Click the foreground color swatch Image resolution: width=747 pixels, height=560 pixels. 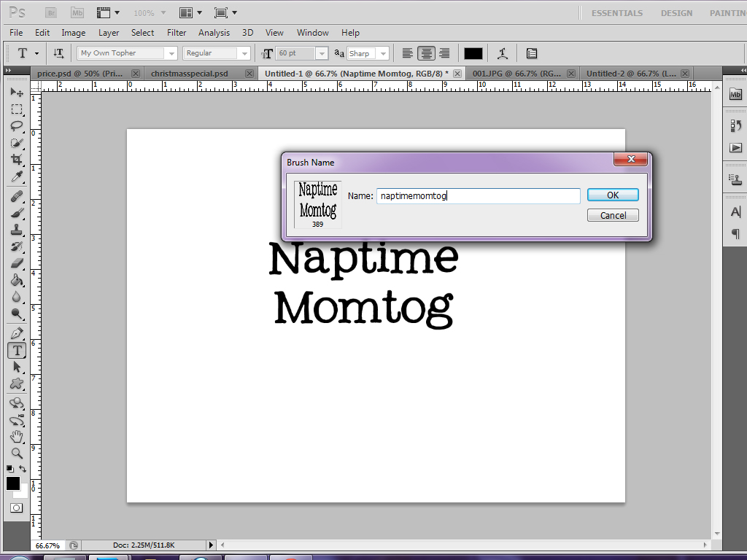(13, 483)
